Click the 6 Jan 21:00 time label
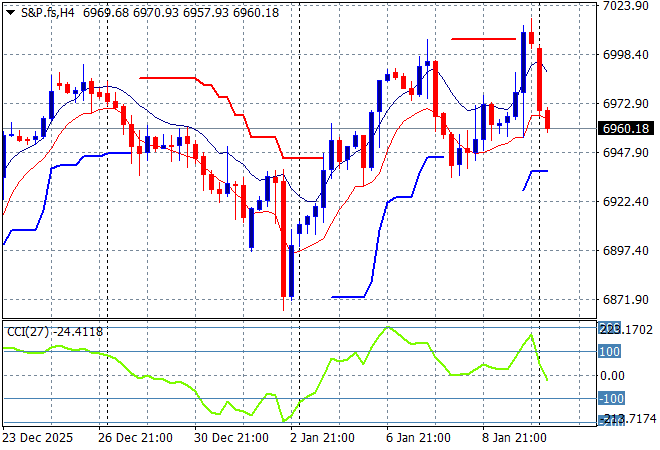 click(418, 438)
